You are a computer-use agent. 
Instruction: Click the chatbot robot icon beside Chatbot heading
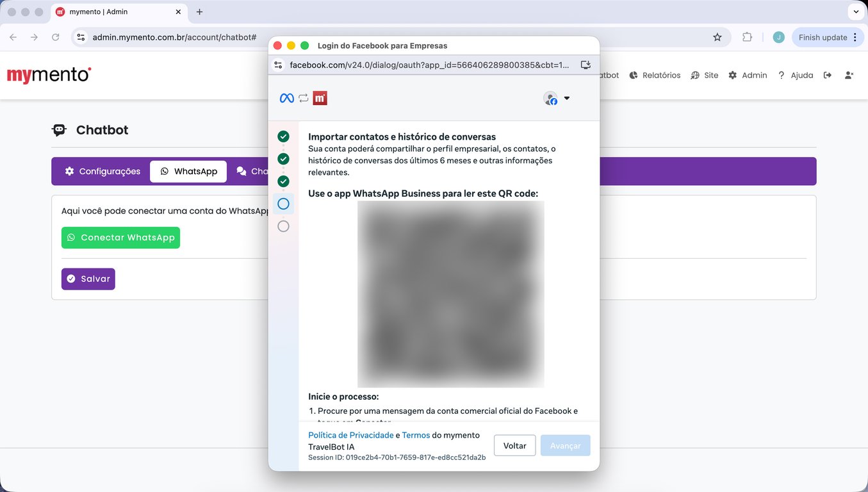(x=59, y=130)
